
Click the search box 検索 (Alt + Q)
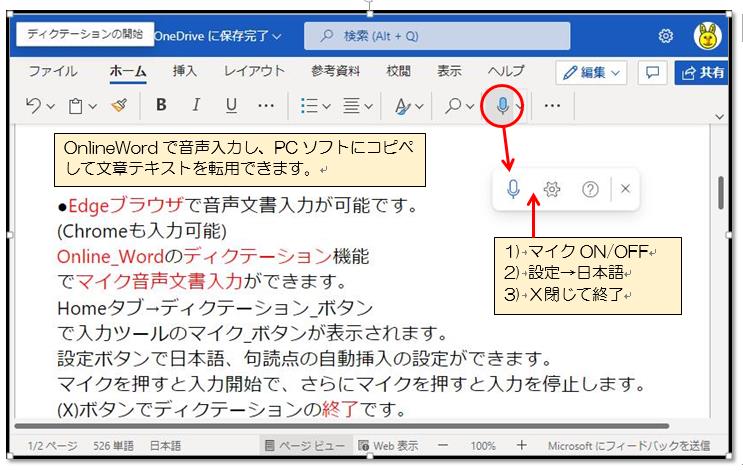437,36
